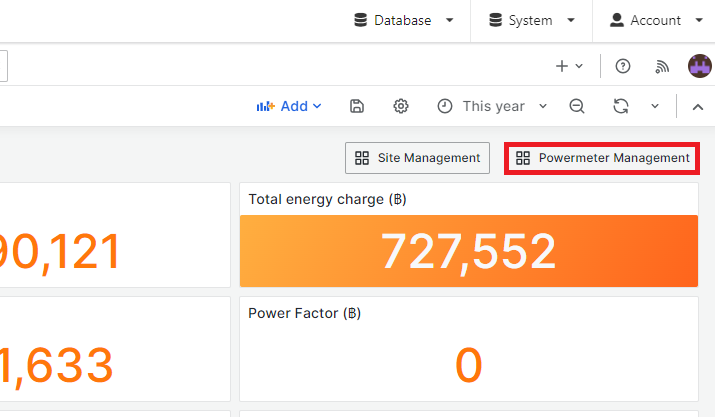Zoom out the time range
The width and height of the screenshot is (715, 417).
[577, 106]
